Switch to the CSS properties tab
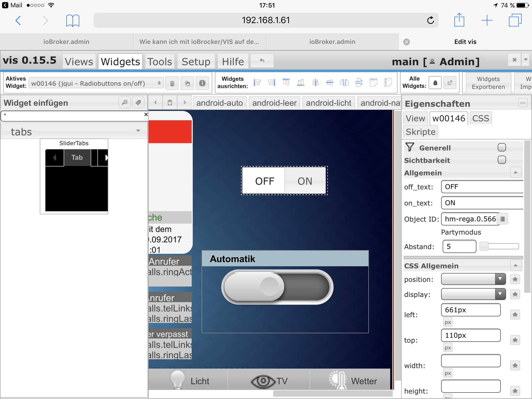 [x=480, y=118]
